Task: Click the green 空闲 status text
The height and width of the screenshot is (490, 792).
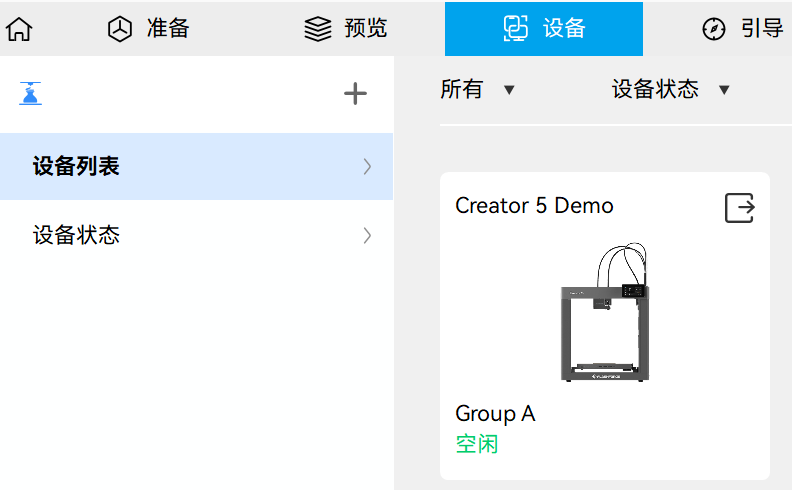Action: click(x=477, y=445)
